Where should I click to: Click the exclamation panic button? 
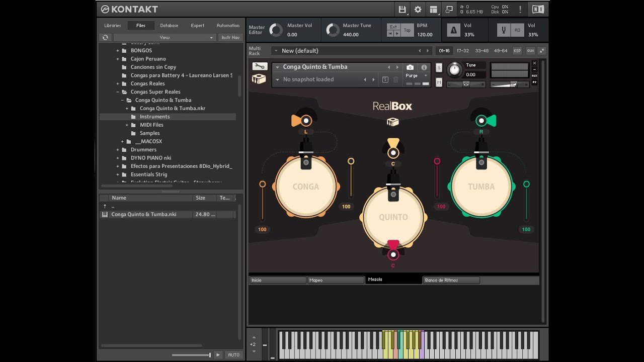pyautogui.click(x=520, y=9)
